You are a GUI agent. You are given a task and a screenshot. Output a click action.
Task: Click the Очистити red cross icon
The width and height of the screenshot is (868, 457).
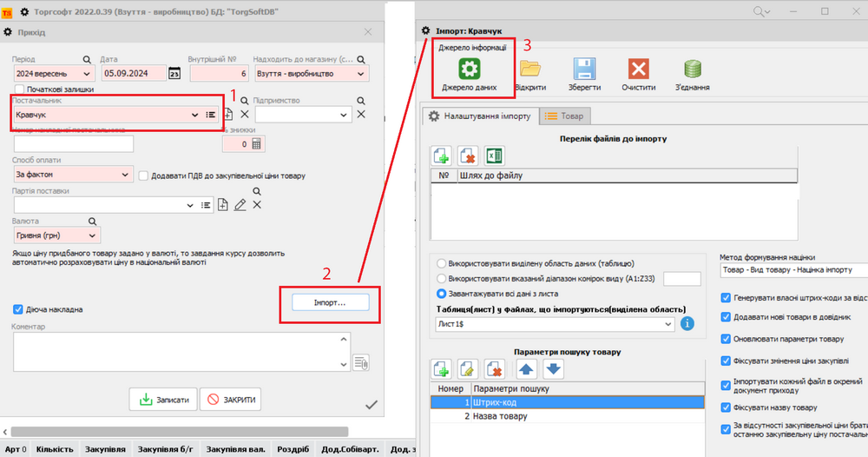pos(639,70)
